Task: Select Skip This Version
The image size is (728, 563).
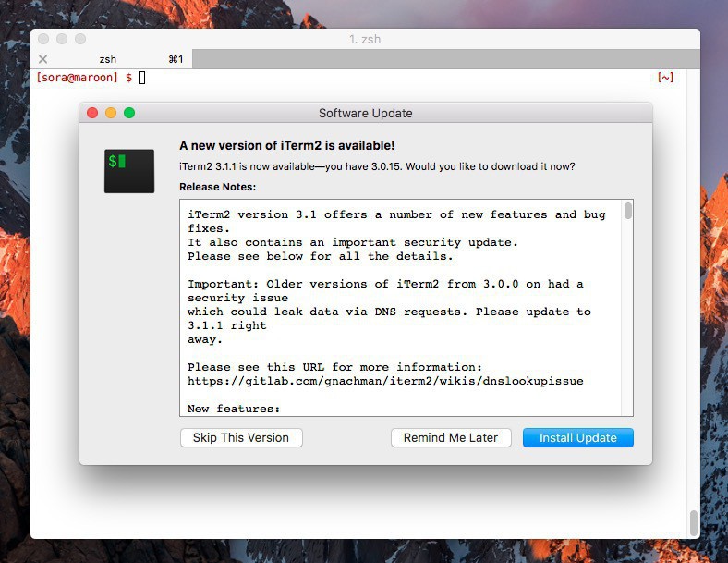Action: [x=241, y=437]
